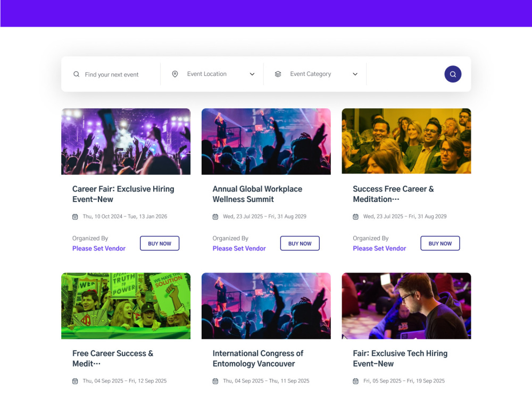The image size is (532, 398).
Task: Open Fair: Exclusive Tech Hiring Event-New title
Action: pos(400,358)
